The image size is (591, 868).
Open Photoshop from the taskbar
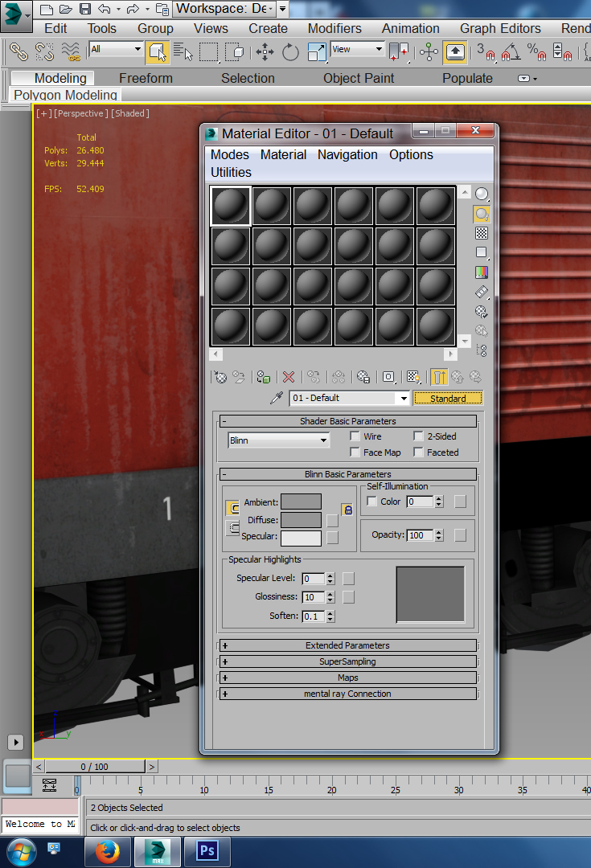coord(207,851)
